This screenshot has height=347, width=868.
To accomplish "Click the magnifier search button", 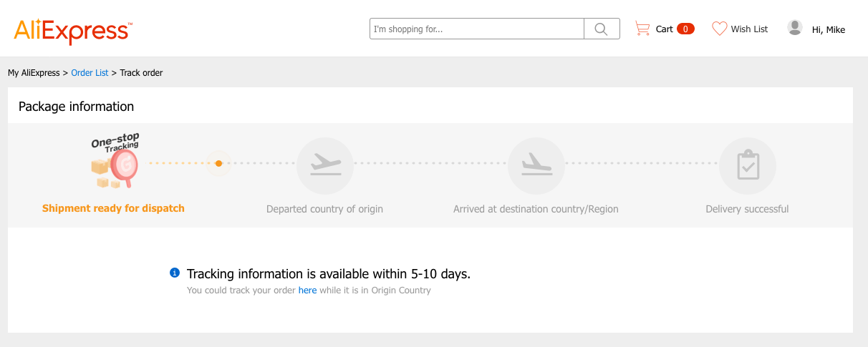I will pyautogui.click(x=602, y=29).
